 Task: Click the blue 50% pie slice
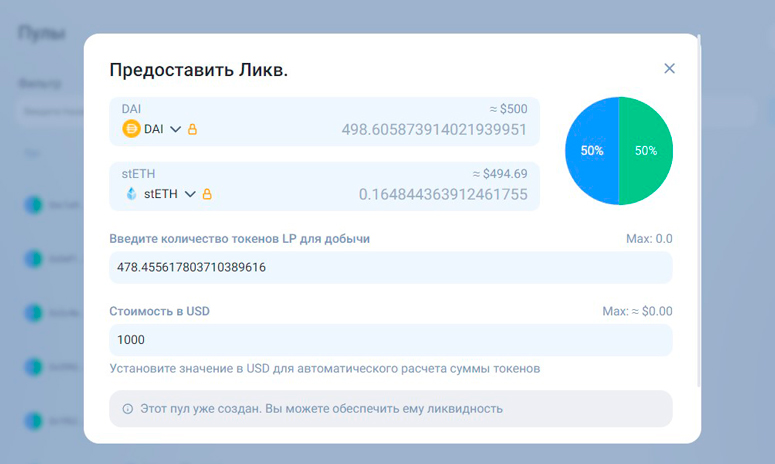point(592,151)
